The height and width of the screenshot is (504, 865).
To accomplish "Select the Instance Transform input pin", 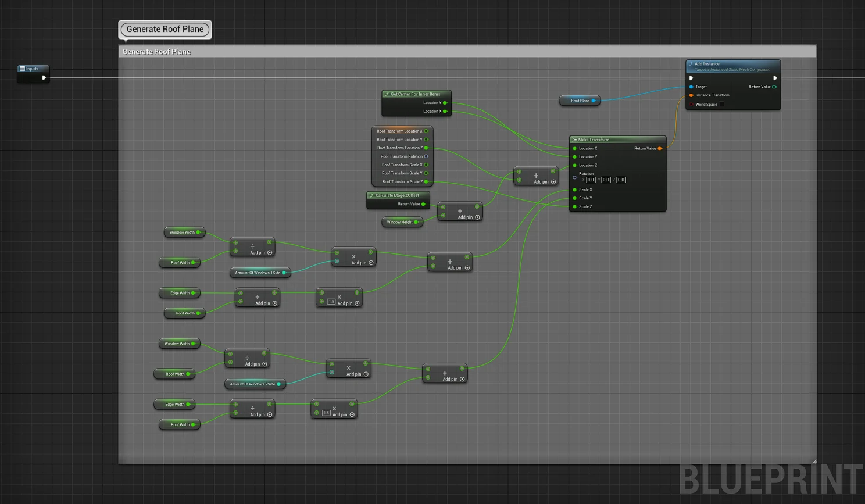I will click(x=691, y=95).
